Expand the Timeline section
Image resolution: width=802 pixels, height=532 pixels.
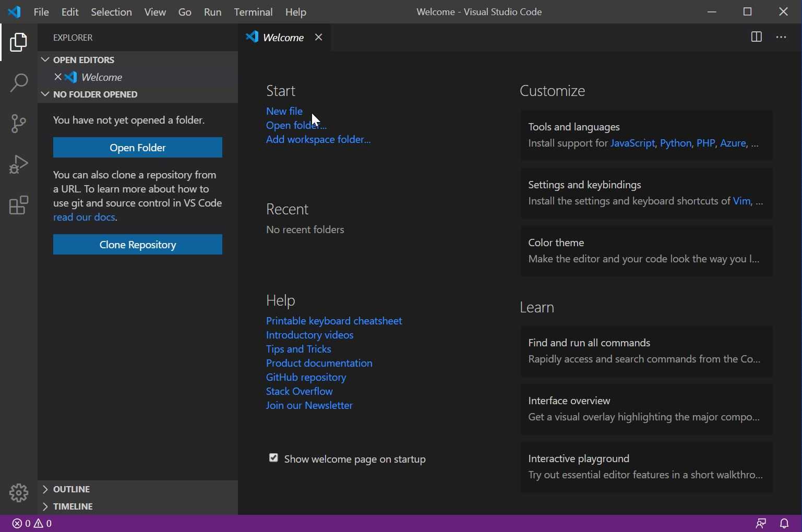138,506
